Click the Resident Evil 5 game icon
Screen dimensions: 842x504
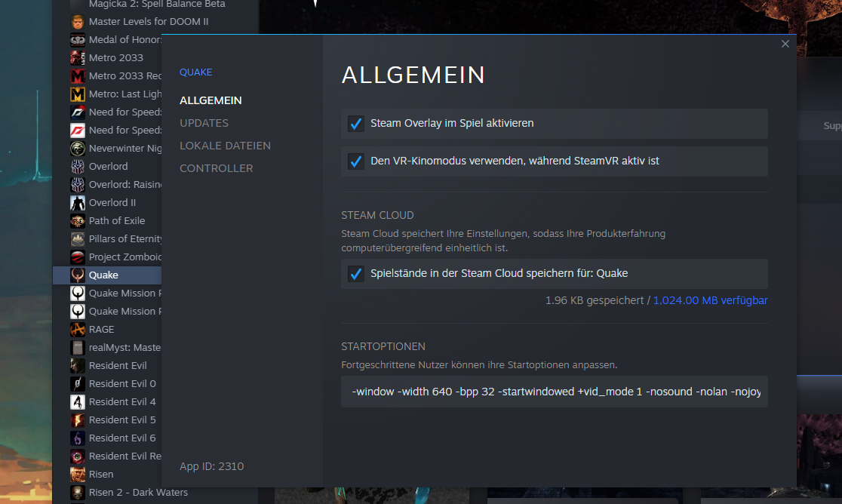coord(77,420)
